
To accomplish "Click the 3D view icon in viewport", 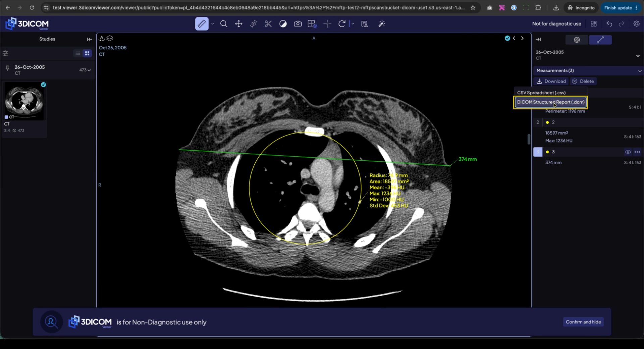I will (102, 38).
